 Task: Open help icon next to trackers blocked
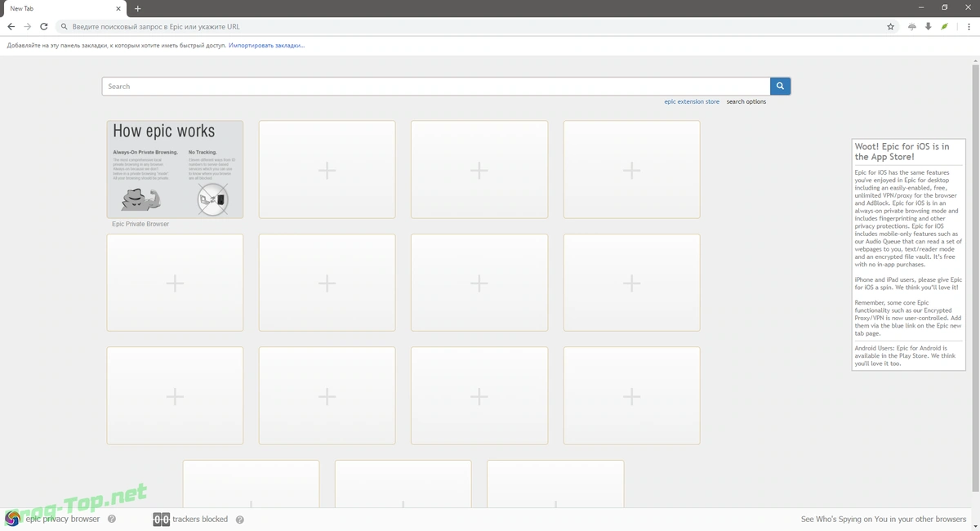tap(240, 519)
